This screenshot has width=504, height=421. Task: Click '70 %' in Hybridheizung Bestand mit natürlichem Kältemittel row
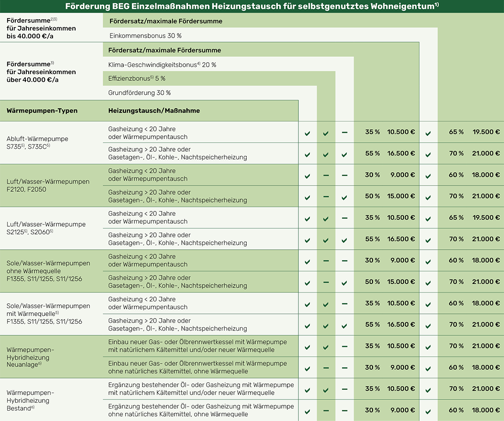pyautogui.click(x=456, y=388)
